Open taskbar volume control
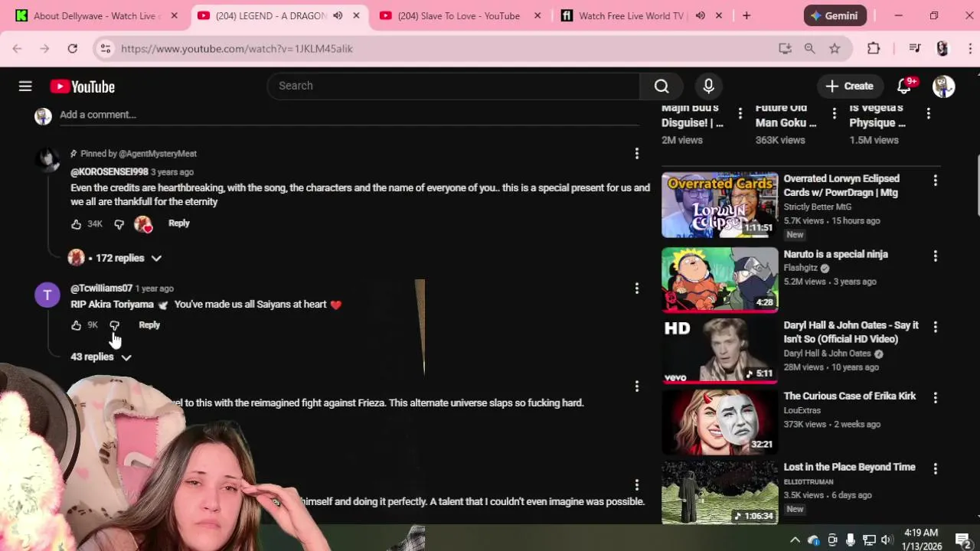The image size is (980, 551). click(887, 540)
